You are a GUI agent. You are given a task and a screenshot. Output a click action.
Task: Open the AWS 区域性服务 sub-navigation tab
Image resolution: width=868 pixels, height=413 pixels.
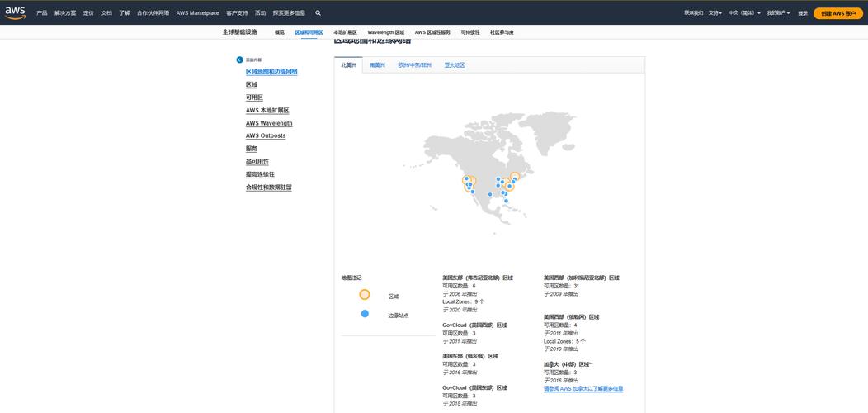click(432, 33)
